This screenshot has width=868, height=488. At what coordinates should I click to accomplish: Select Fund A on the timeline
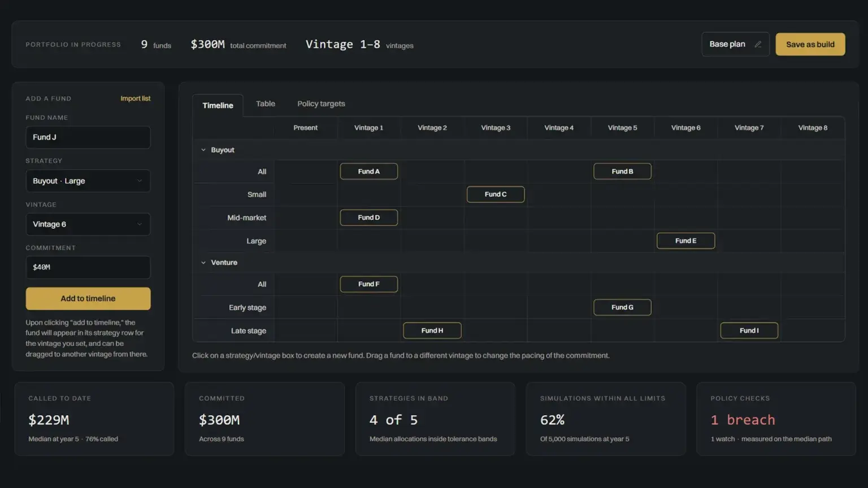(369, 171)
